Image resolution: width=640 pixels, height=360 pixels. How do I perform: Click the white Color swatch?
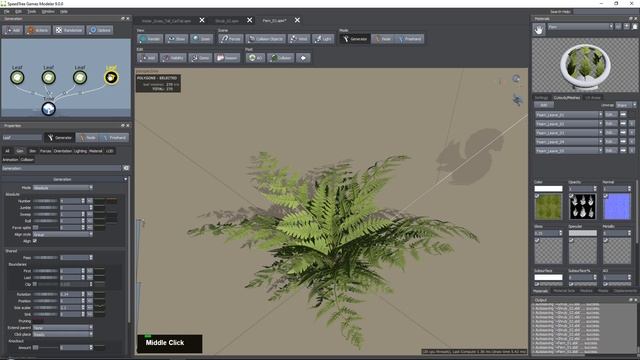pos(548,189)
